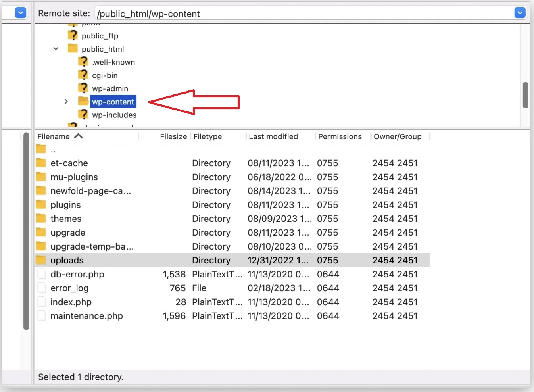534x392 pixels.
Task: Open the plugins folder icon
Action: coord(41,204)
